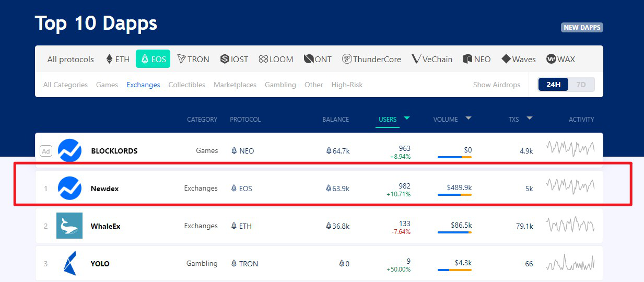This screenshot has width=644, height=282.
Task: Click BLOCKLORDS activity sparkline chart
Action: [x=570, y=148]
